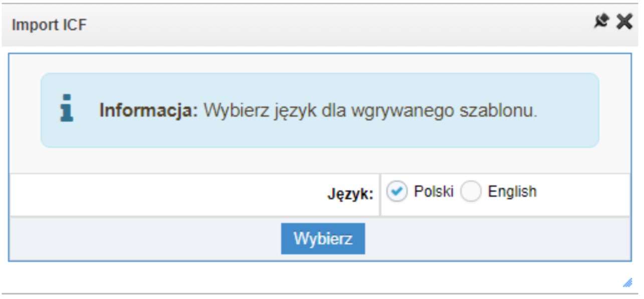The image size is (644, 299).
Task: Click the Import ICF title text
Action: tap(49, 25)
